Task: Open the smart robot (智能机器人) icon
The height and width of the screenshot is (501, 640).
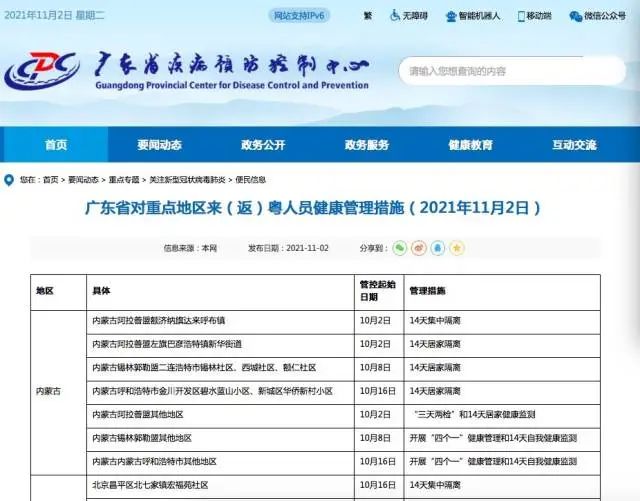Action: (x=451, y=16)
